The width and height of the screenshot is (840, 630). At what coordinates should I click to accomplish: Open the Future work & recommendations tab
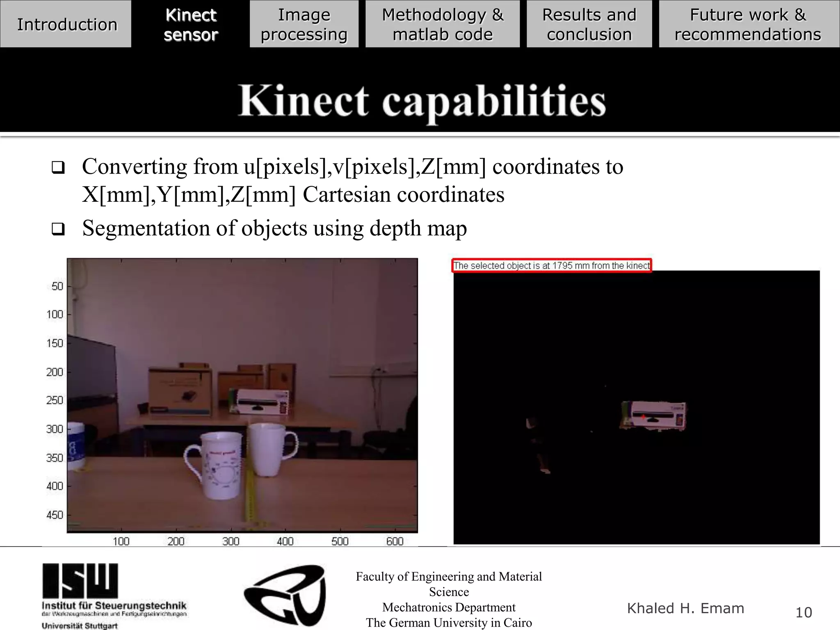tap(749, 24)
